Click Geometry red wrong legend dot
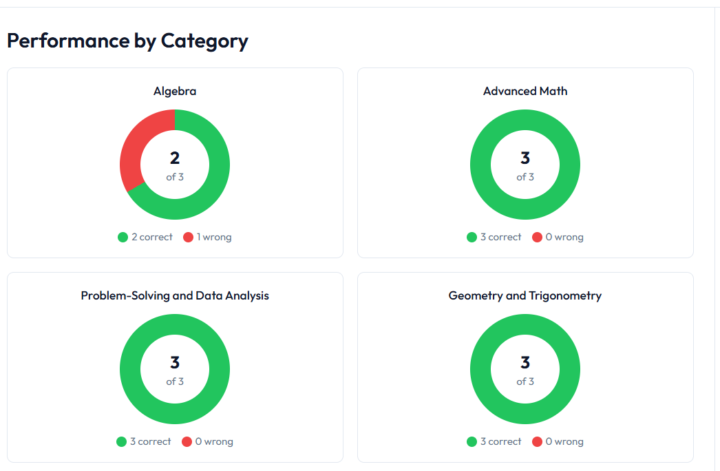The image size is (720, 471). 538,441
